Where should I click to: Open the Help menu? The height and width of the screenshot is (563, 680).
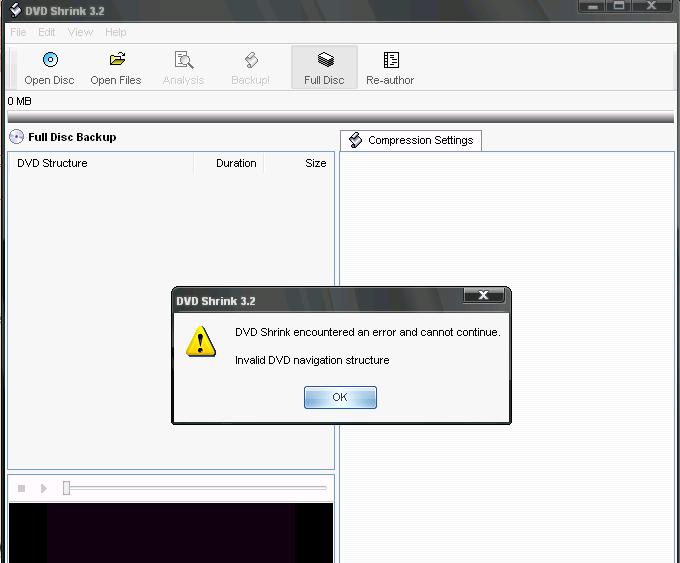point(116,32)
